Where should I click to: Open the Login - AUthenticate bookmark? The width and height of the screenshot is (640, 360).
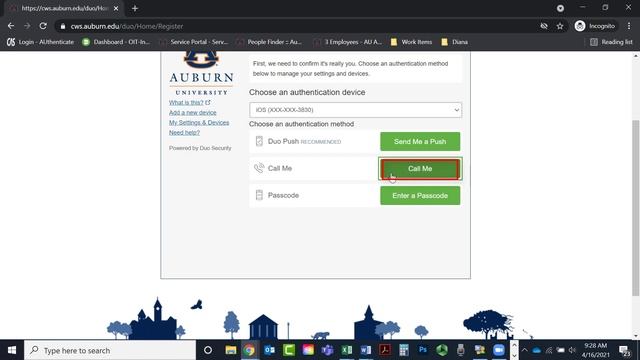[40, 42]
